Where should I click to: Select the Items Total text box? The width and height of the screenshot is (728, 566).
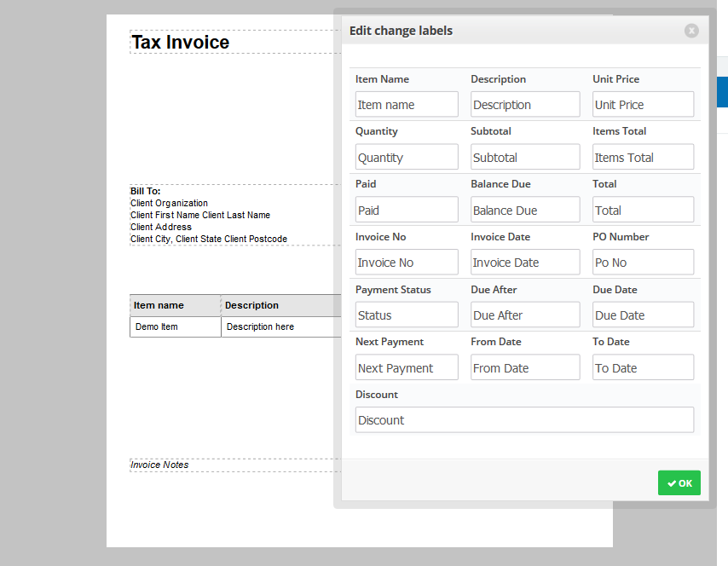pos(643,158)
